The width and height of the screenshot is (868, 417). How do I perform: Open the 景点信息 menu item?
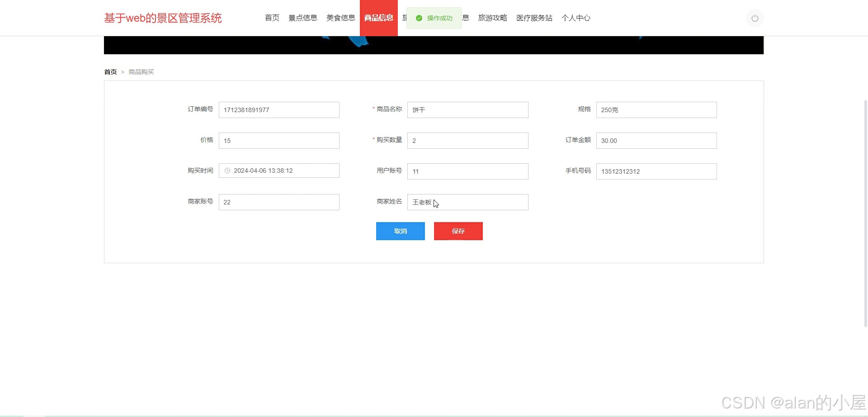(x=303, y=18)
